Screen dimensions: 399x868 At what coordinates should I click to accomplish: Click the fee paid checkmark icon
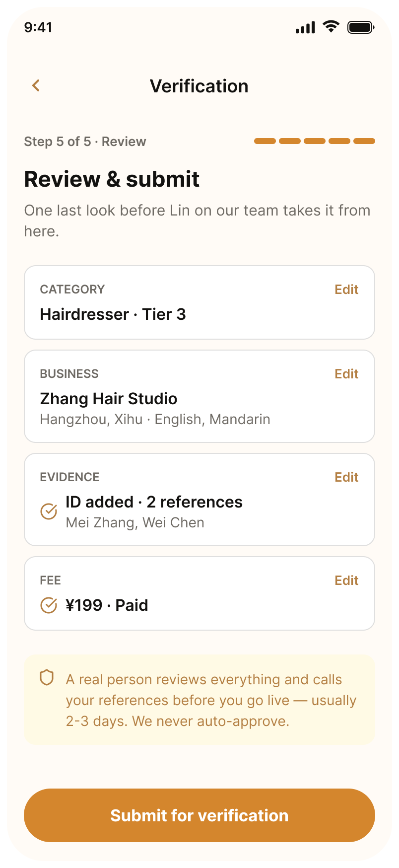click(x=49, y=605)
